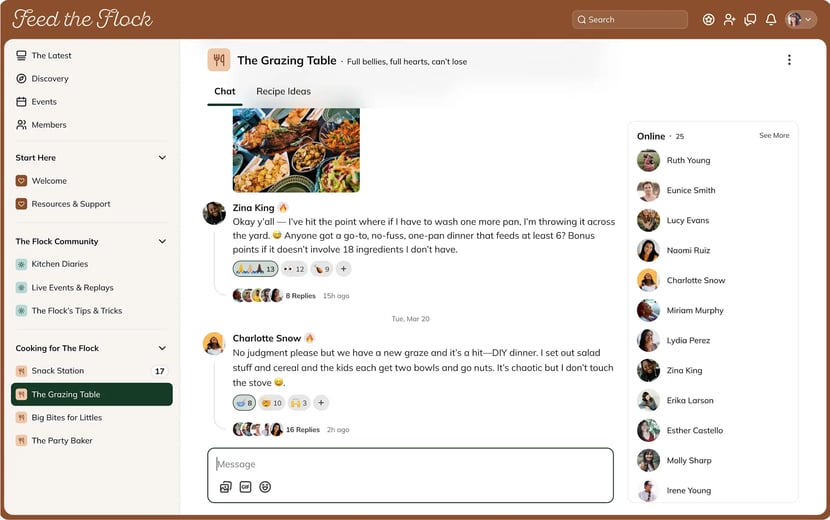Toggle the eyes reaction showing 12
Viewport: 830px width, 520px height.
pyautogui.click(x=294, y=269)
